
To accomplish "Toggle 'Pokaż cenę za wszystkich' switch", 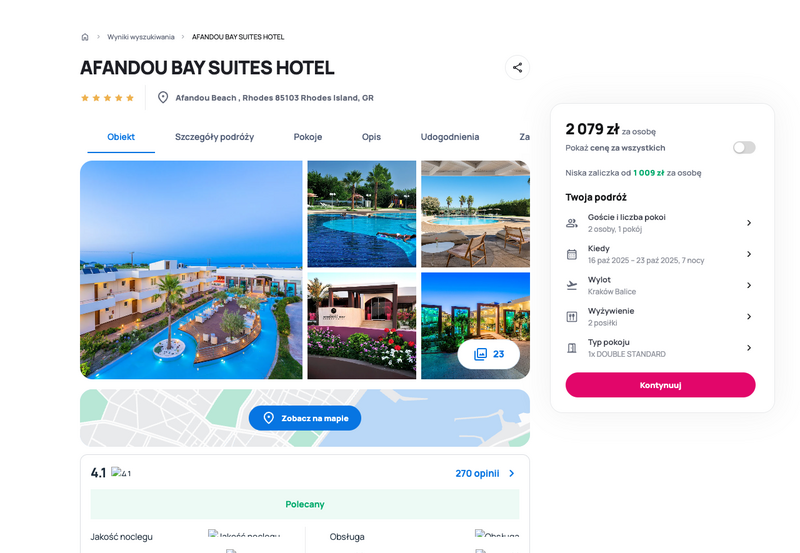I will 744,148.
